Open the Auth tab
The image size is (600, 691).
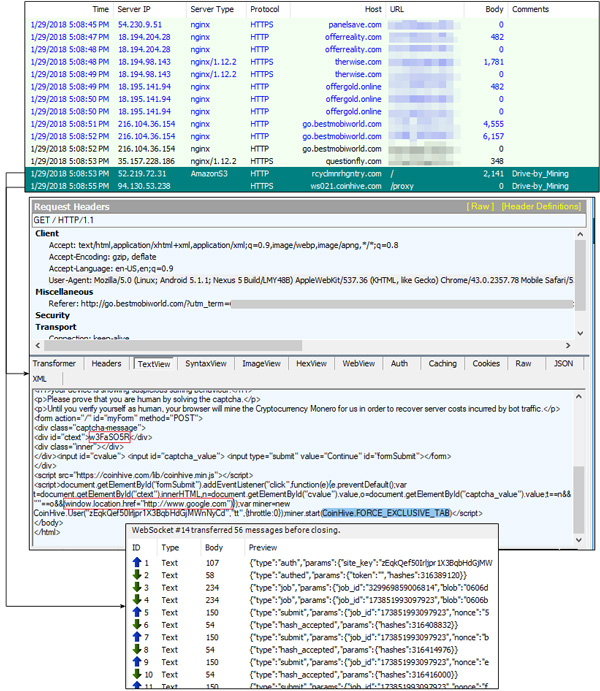pos(399,364)
